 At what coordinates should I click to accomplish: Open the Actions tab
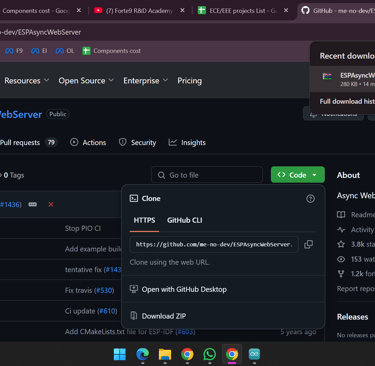pyautogui.click(x=88, y=143)
